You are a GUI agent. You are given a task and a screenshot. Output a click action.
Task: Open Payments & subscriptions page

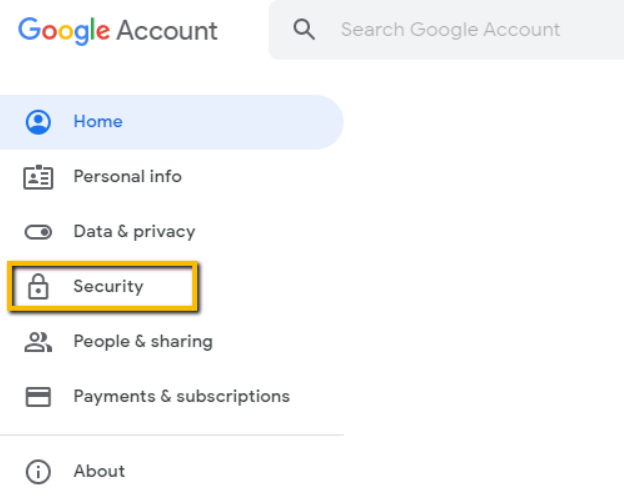(181, 397)
